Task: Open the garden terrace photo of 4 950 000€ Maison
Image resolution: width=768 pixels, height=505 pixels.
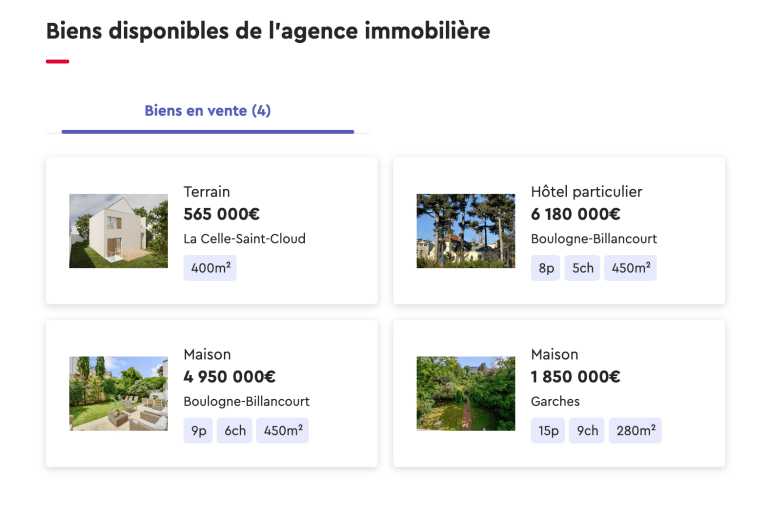Action: tap(118, 394)
